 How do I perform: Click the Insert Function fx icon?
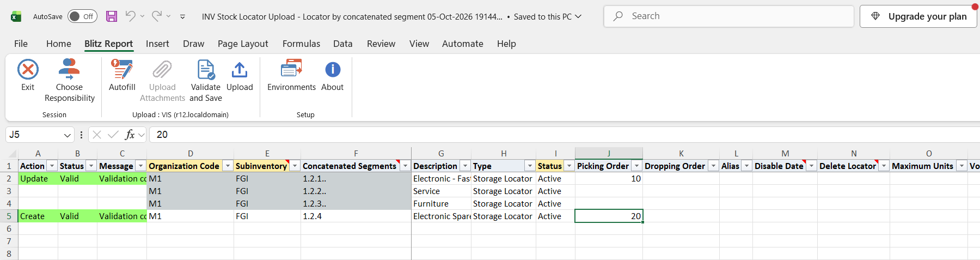coord(130,135)
